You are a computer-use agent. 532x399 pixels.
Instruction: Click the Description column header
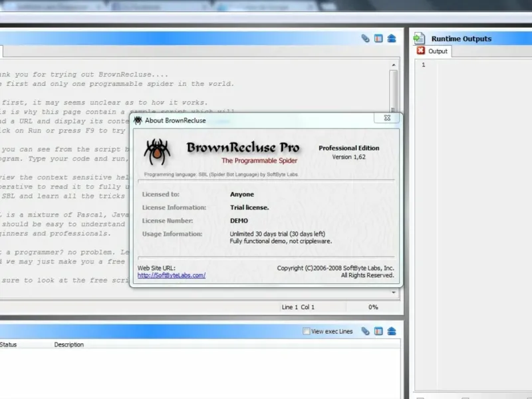tap(69, 344)
